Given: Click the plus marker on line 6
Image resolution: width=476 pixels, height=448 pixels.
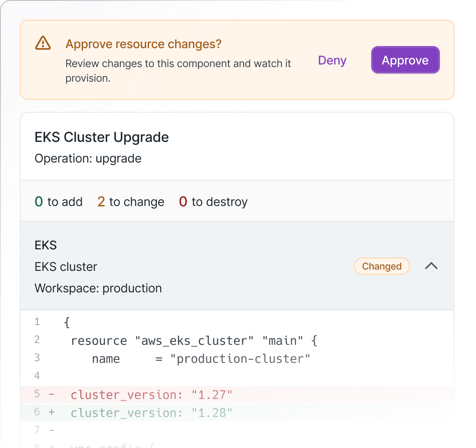Looking at the screenshot, I should click(x=52, y=412).
